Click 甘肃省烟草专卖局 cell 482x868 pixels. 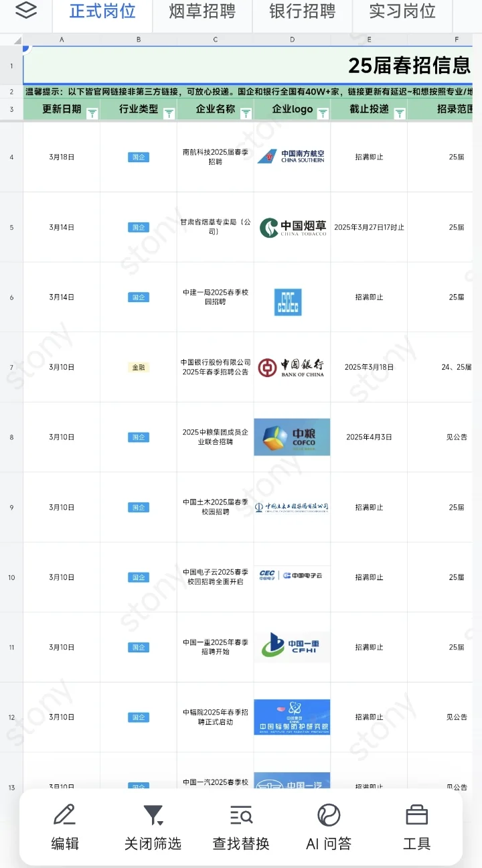[216, 227]
